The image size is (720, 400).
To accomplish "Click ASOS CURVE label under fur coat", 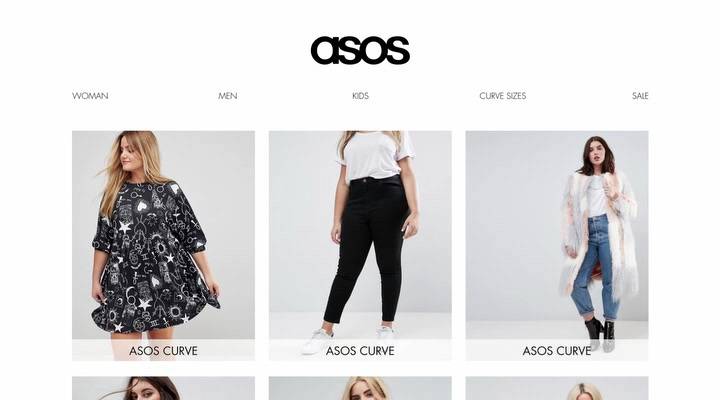I will tap(557, 351).
